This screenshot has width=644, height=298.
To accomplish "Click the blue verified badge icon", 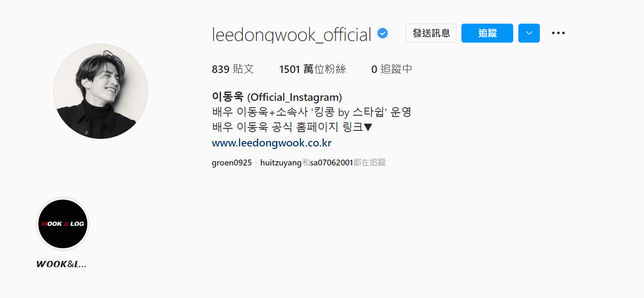I will point(383,33).
